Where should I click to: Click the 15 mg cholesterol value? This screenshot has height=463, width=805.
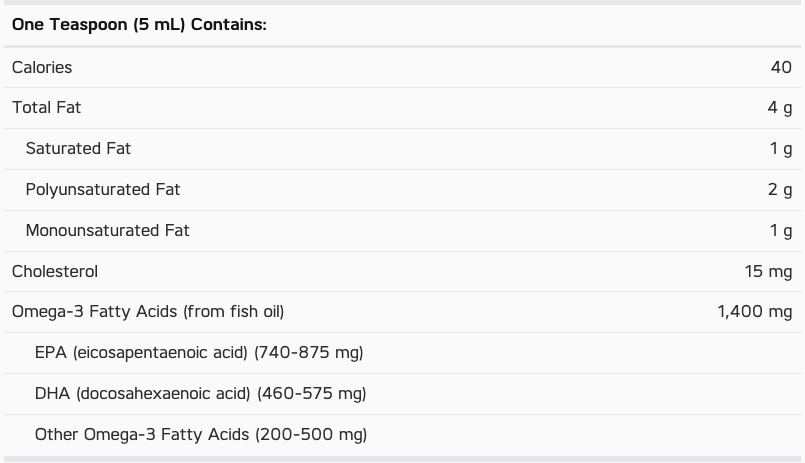coord(769,272)
